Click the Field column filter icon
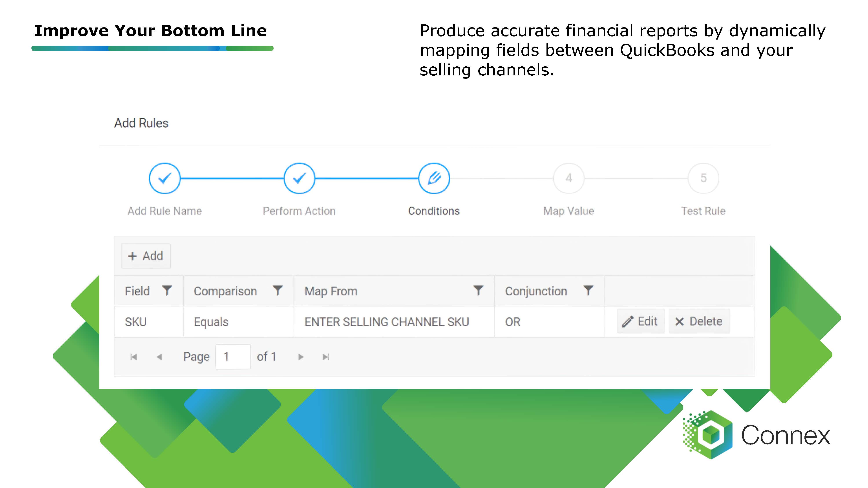The height and width of the screenshot is (488, 868). click(x=167, y=290)
